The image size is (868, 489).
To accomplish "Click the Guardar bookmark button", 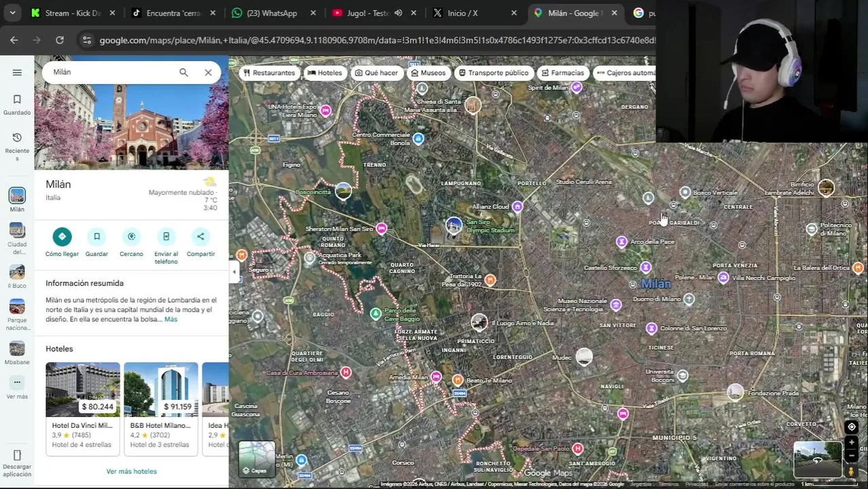I will [96, 236].
